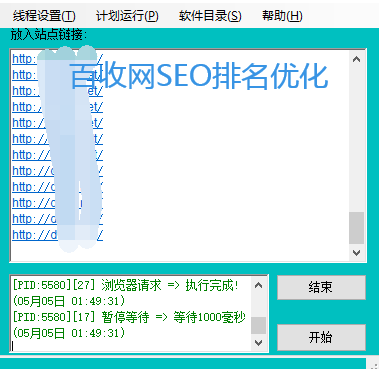
Task: Open the 帮助(H) menu
Action: point(282,16)
